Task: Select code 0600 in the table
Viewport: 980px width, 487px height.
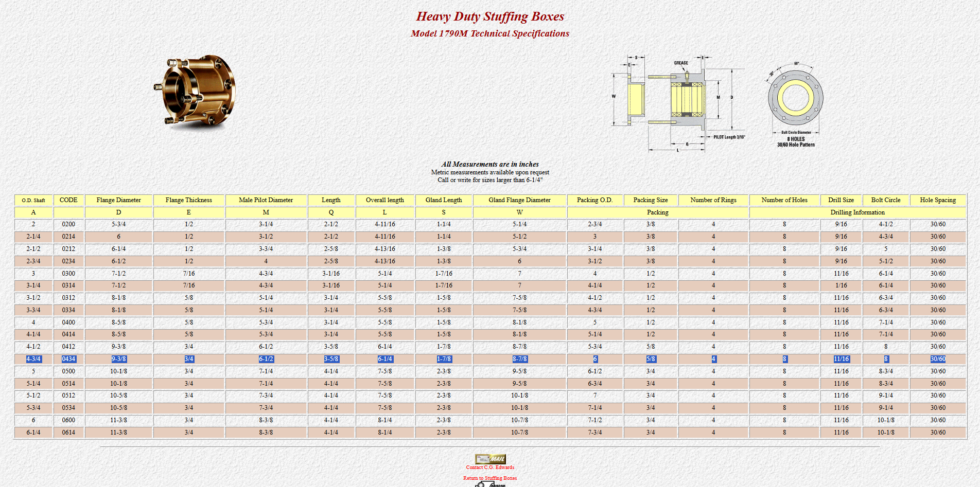Action: pos(68,420)
